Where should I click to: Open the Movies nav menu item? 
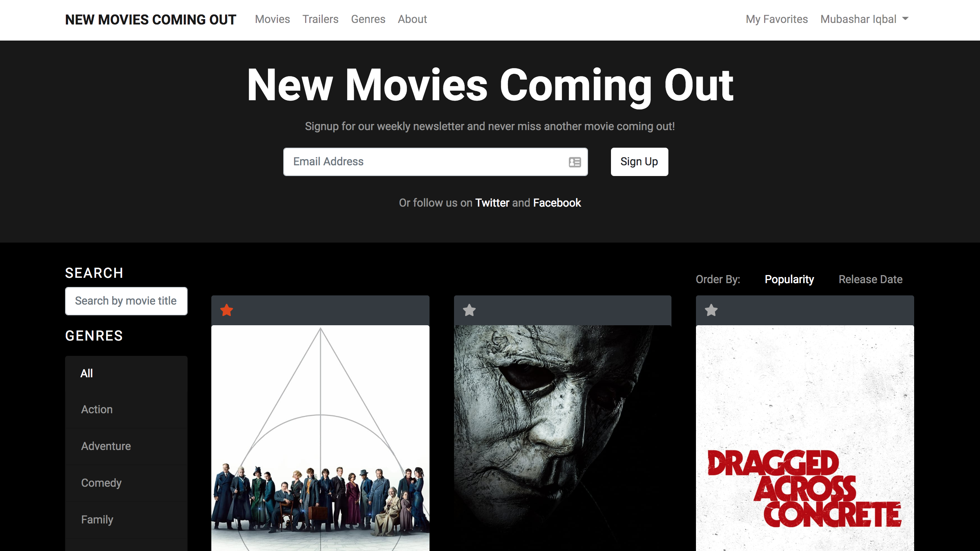[272, 19]
